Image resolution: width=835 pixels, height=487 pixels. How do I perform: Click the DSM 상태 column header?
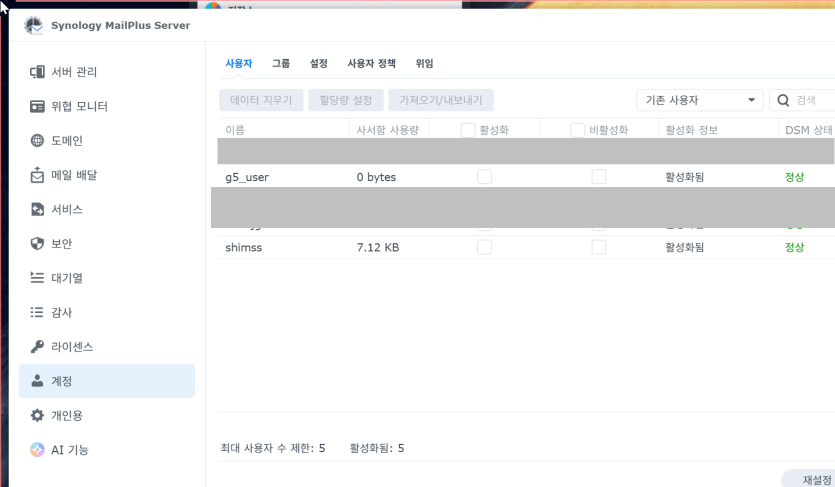807,130
